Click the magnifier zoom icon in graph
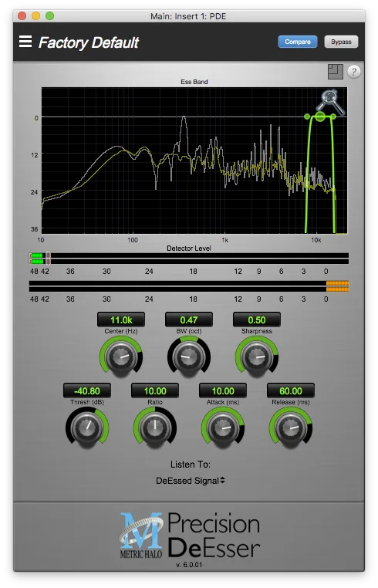The width and height of the screenshot is (378, 588). pos(331,100)
